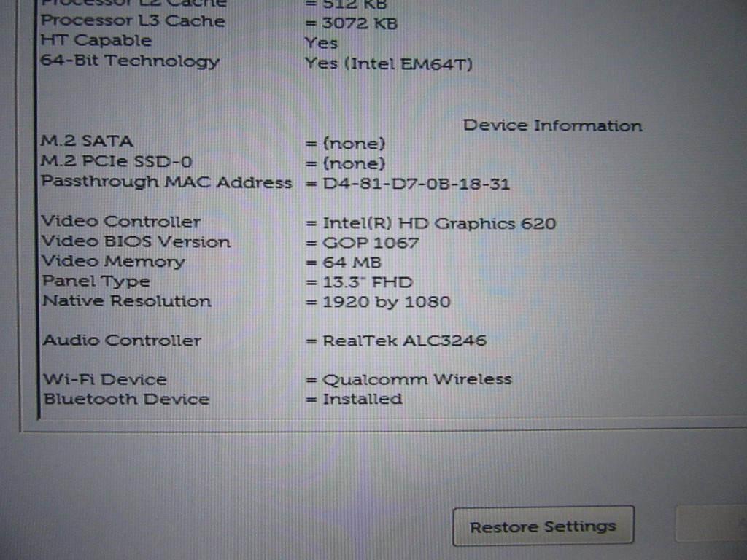Select the Passthrough MAC Address value D4-81-D7-0B-18-31
The image size is (747, 560).
[x=417, y=184]
